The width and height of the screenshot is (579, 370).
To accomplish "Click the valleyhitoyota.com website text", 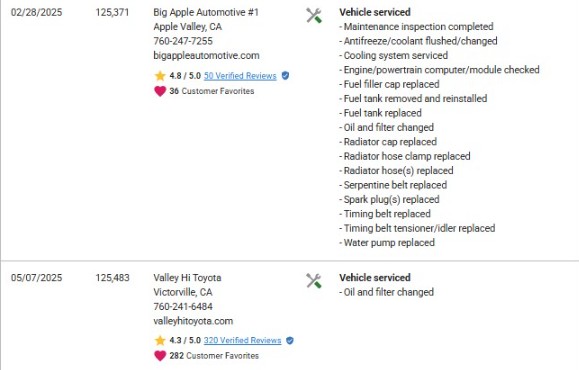I will tap(193, 321).
